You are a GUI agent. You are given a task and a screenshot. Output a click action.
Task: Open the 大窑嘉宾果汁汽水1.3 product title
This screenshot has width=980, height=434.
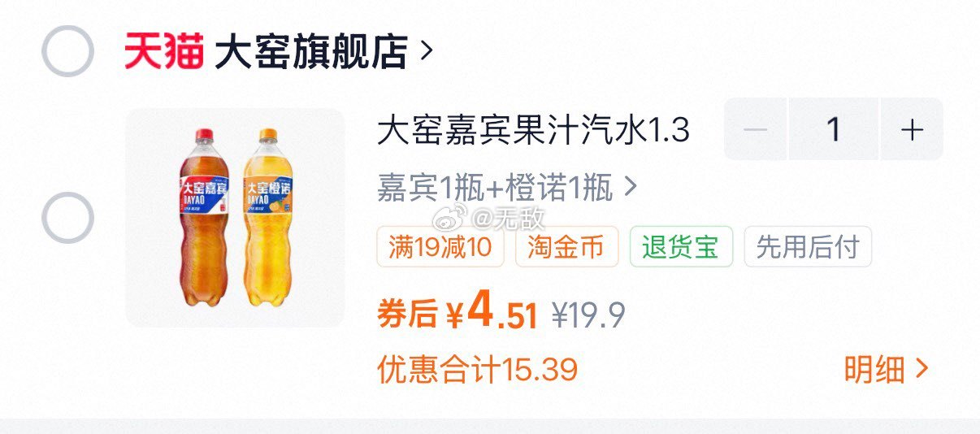(x=534, y=130)
